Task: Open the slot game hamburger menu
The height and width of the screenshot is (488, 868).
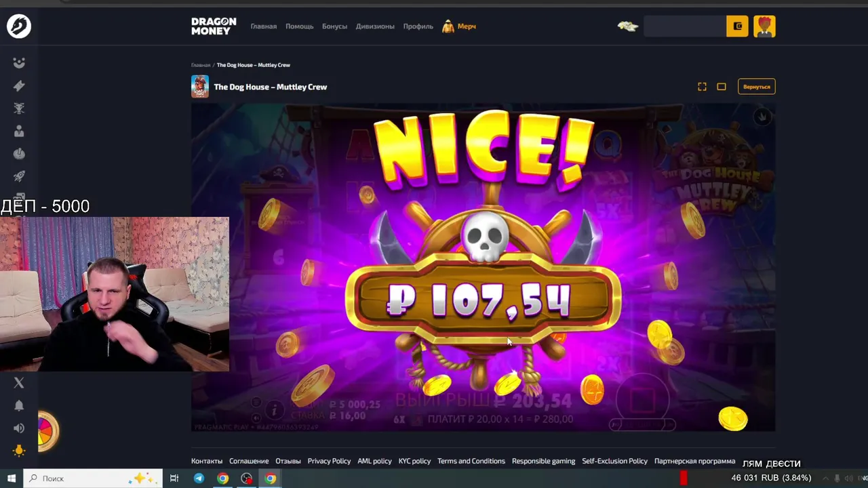Action: pyautogui.click(x=256, y=401)
